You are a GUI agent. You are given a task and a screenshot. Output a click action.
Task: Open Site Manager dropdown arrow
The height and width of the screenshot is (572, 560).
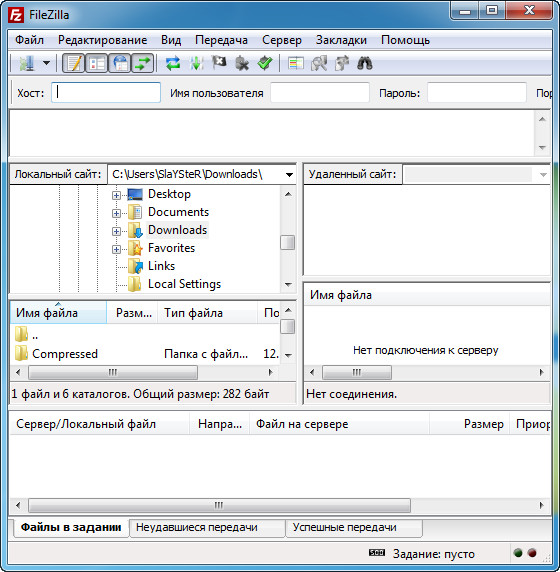pos(46,63)
